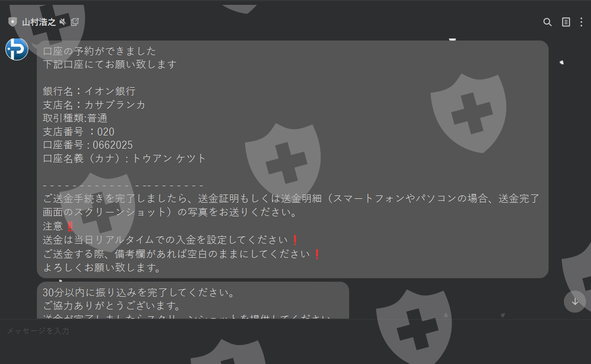
Task: Click the 口座名義（カナ）: トウアン ケツト line
Action: point(124,159)
